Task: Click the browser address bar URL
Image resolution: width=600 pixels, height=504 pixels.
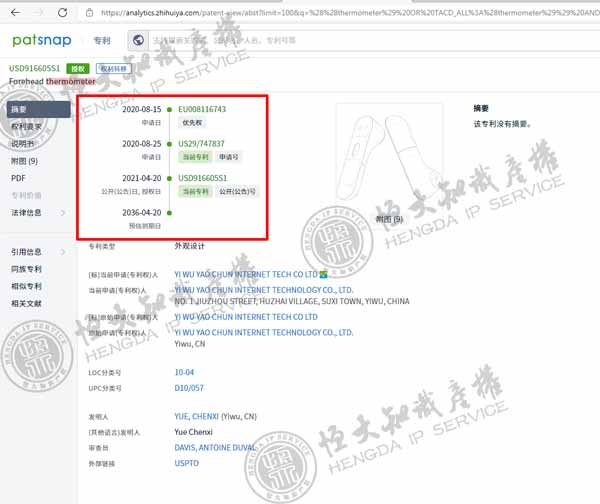Action: coord(349,13)
